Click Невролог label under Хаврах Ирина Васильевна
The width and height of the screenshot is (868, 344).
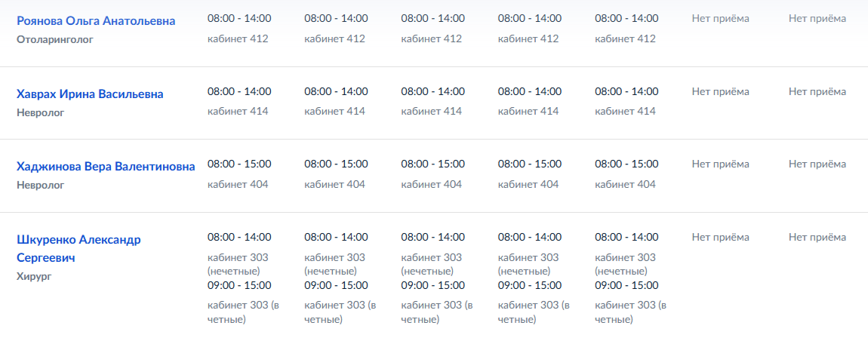41,112
